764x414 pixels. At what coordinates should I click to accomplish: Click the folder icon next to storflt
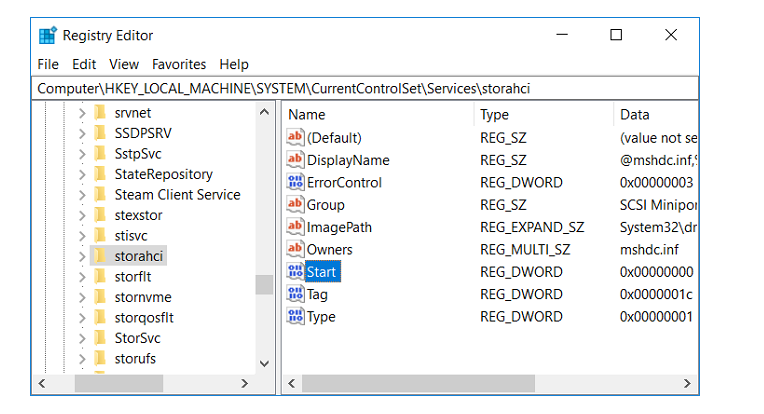point(100,276)
